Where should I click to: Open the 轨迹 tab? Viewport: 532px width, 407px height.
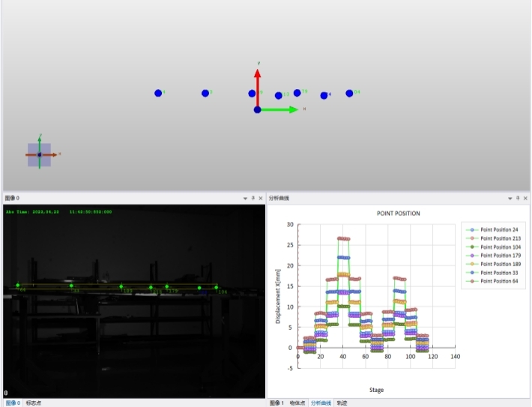click(342, 403)
